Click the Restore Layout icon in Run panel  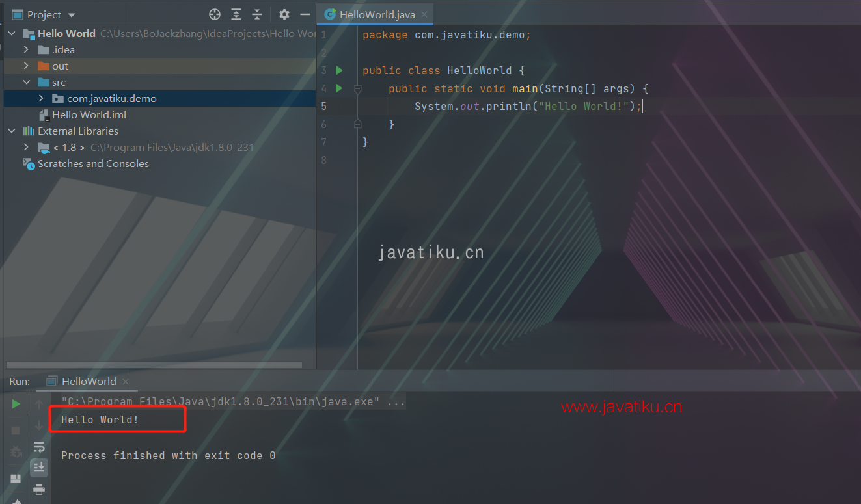[16, 479]
